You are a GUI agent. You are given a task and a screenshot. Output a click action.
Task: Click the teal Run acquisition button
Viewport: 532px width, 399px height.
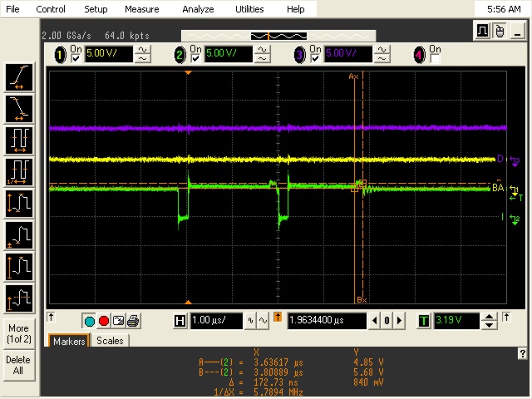(90, 321)
